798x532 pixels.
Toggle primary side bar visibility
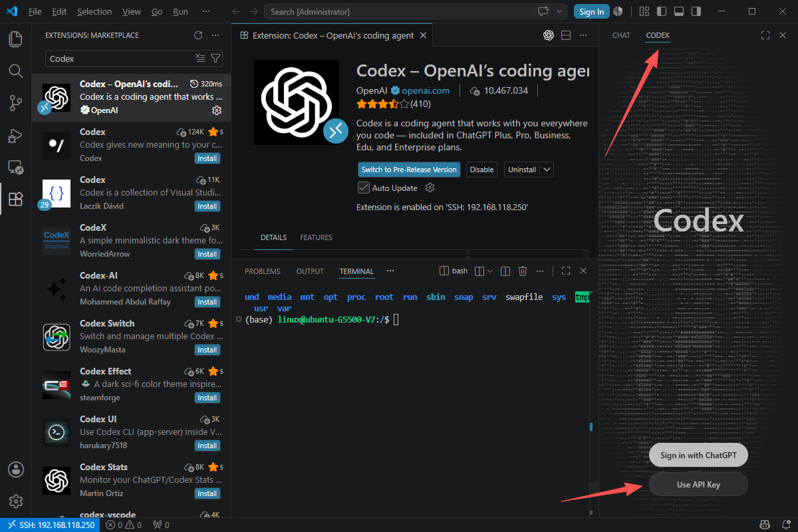[661, 11]
